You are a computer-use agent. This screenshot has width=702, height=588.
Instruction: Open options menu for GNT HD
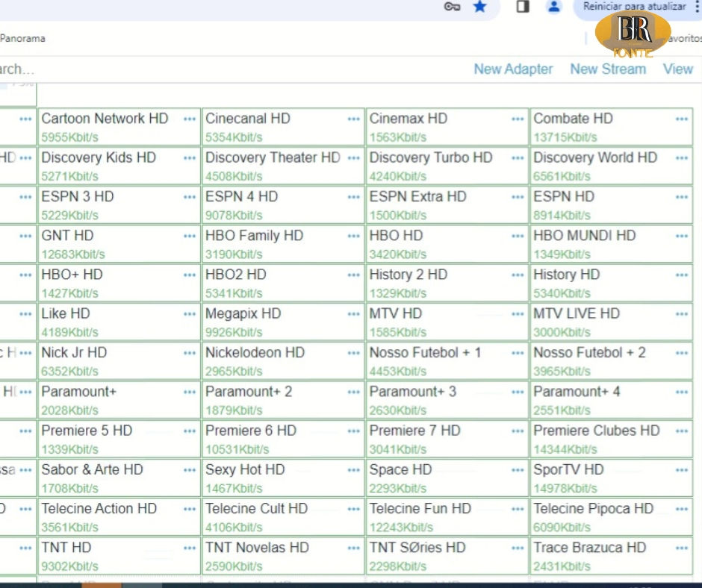(190, 236)
